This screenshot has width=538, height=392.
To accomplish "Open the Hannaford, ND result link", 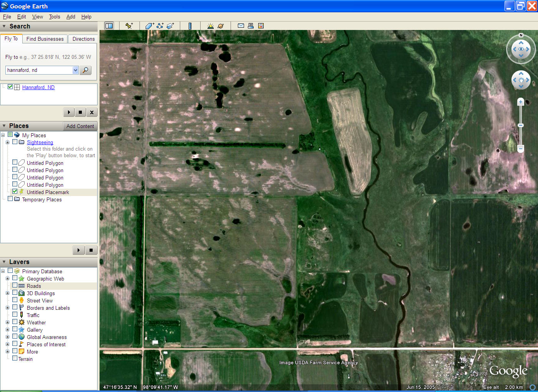I will pos(38,87).
